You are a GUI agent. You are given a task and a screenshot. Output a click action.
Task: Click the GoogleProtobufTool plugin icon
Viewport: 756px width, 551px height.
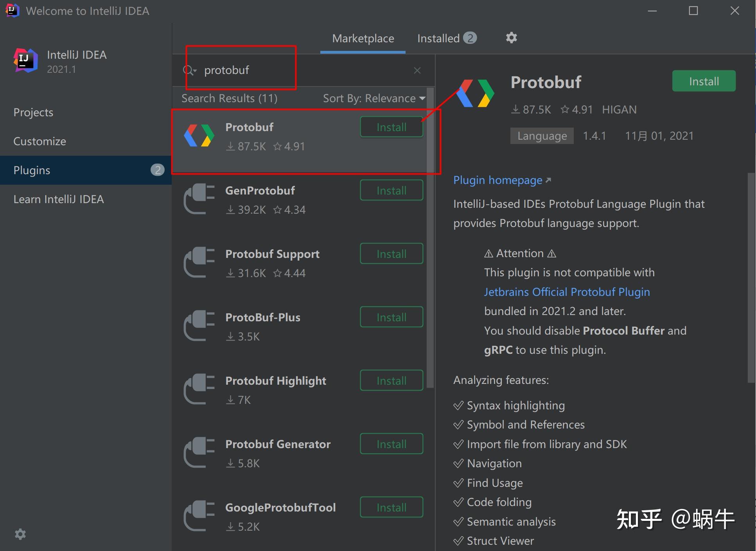pos(199,516)
